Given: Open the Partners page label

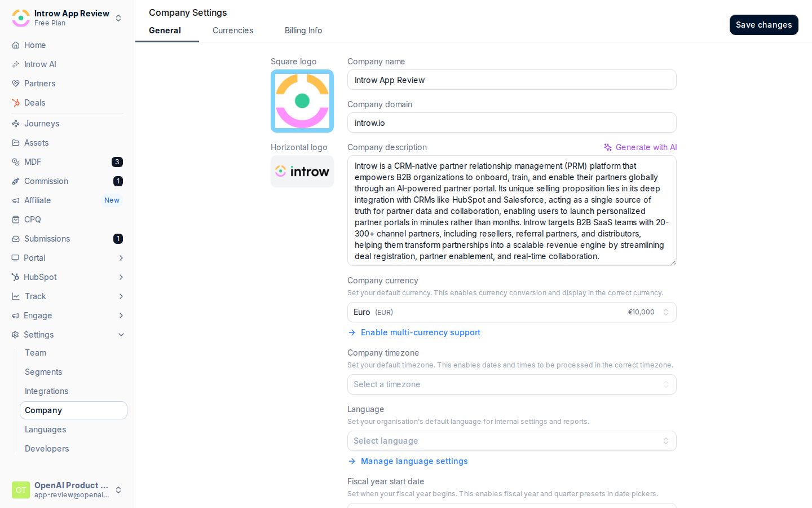Looking at the screenshot, I should click(39, 84).
